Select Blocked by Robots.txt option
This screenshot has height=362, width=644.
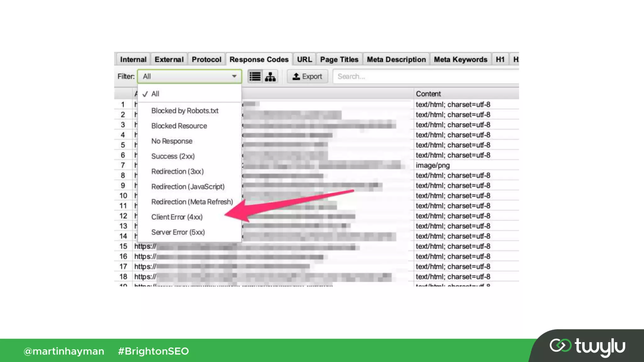[185, 111]
